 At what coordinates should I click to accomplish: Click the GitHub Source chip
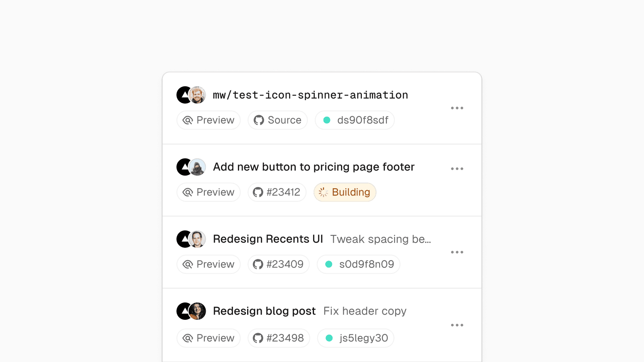coord(278,120)
